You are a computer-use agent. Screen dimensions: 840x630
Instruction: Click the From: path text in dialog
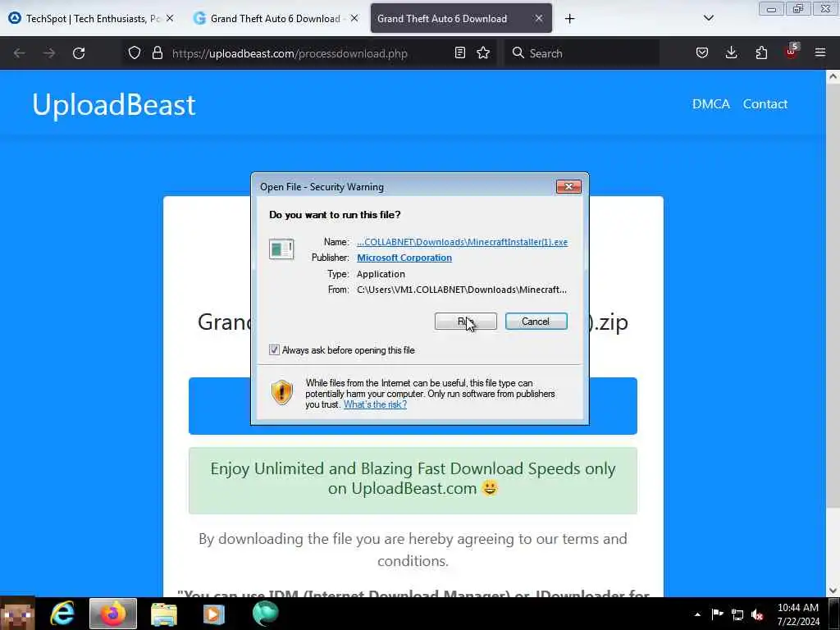click(461, 290)
